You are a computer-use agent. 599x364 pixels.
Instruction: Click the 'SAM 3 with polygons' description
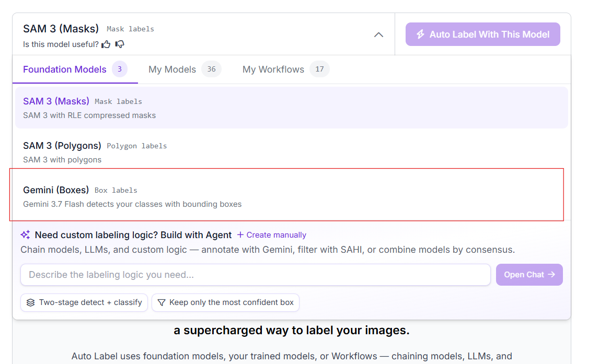pos(62,160)
